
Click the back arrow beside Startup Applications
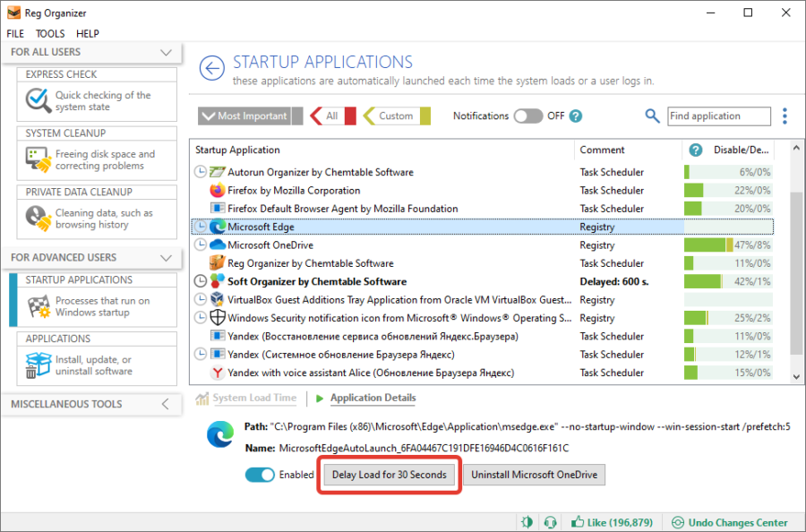pos(211,68)
